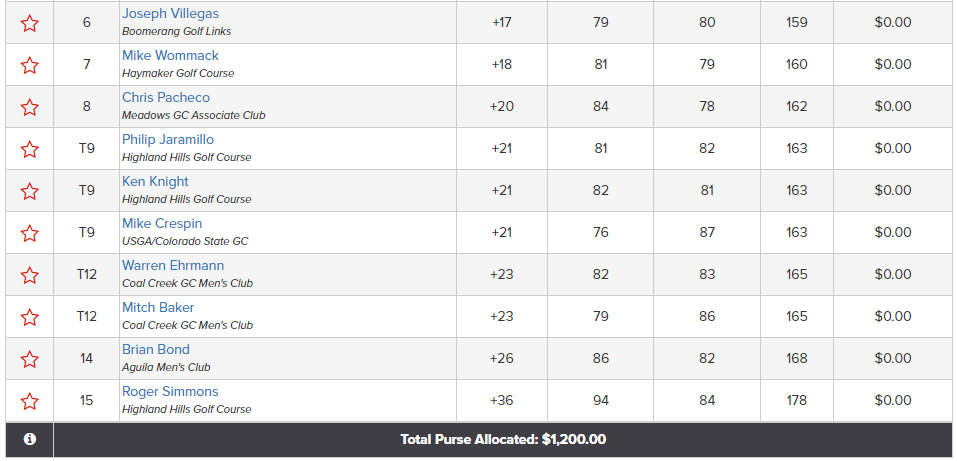
Task: Open the Roger Simmons player link
Action: 170,391
